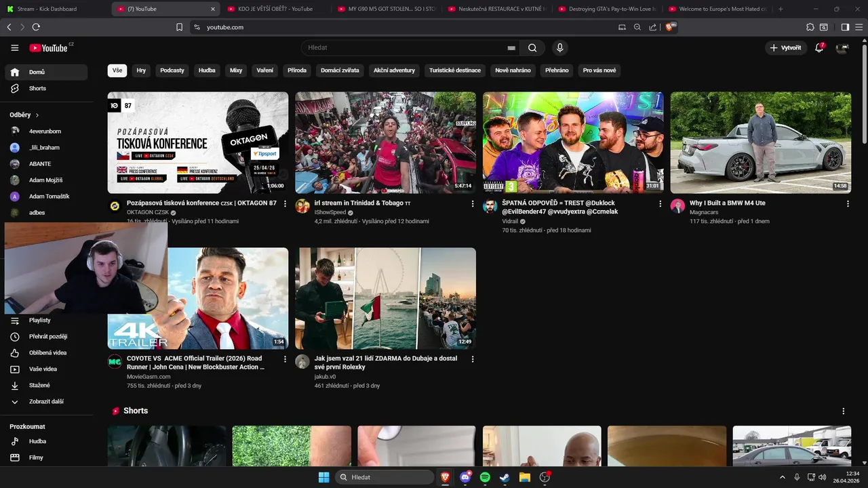Open Pozápasová tisková konference video title

tap(201, 203)
